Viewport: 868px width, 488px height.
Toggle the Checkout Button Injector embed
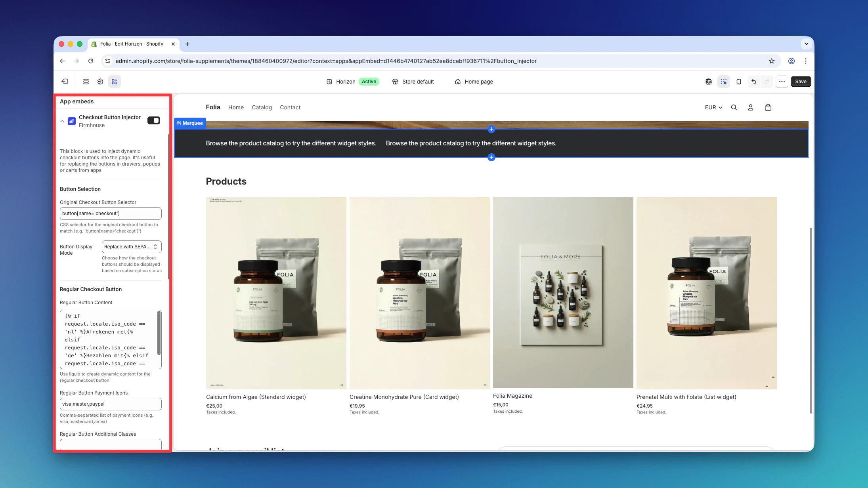click(154, 120)
